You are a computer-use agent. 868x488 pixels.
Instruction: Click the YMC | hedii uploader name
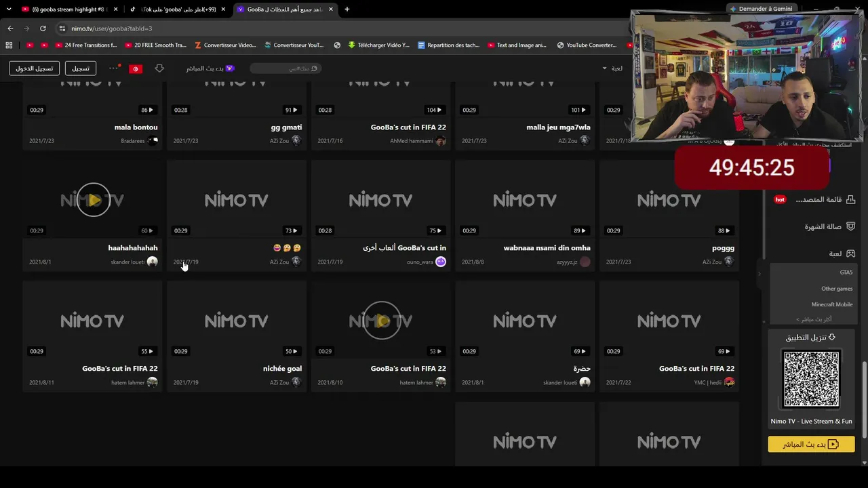point(708,382)
